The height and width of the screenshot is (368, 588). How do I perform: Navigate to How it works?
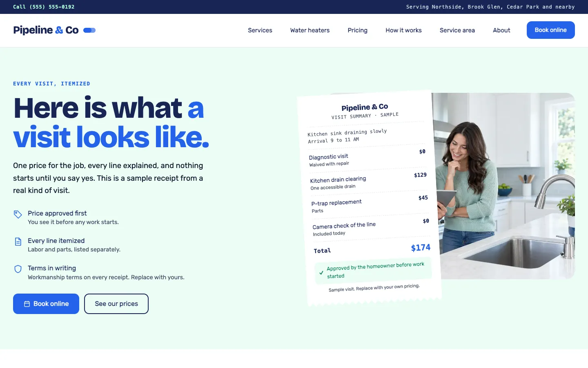[403, 30]
